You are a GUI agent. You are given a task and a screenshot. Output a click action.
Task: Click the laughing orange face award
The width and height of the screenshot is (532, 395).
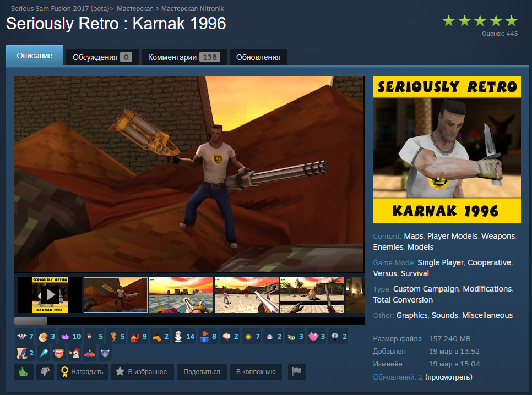[59, 353]
